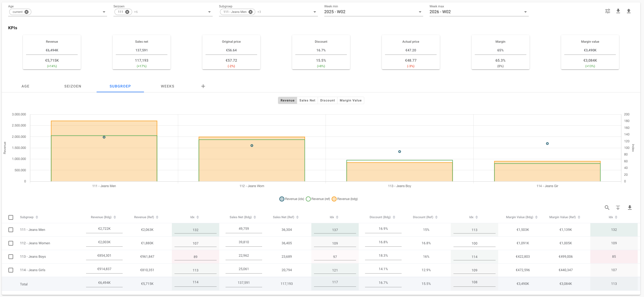
Task: Sort by Revenue (Bdg) column arrows
Action: [x=115, y=217]
